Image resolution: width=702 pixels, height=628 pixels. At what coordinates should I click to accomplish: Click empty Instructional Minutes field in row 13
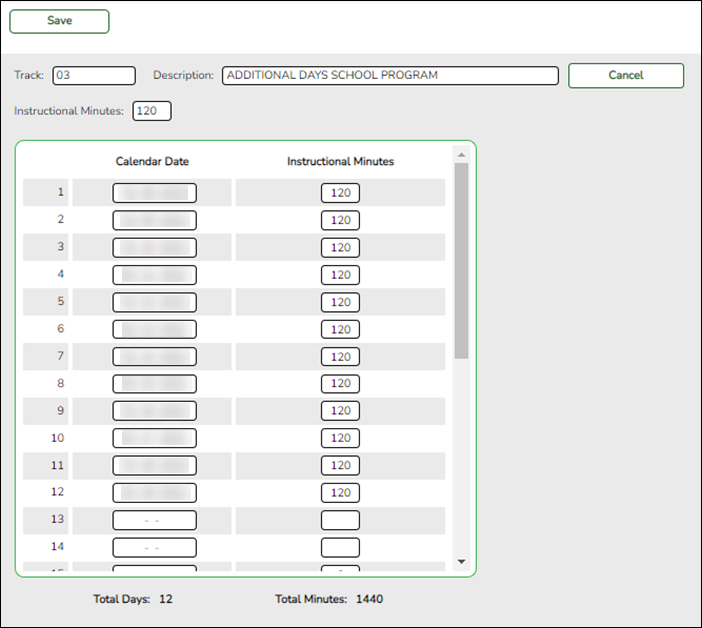(340, 520)
